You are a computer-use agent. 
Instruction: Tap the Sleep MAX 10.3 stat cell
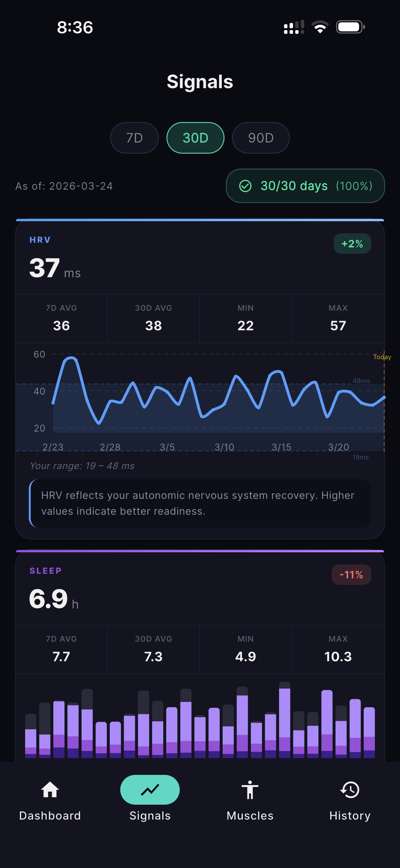(x=338, y=649)
